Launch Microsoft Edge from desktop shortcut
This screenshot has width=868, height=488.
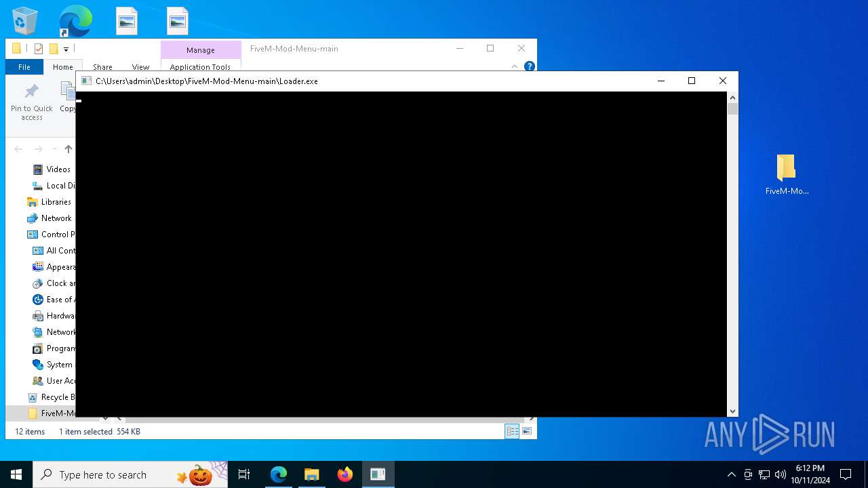tap(75, 21)
